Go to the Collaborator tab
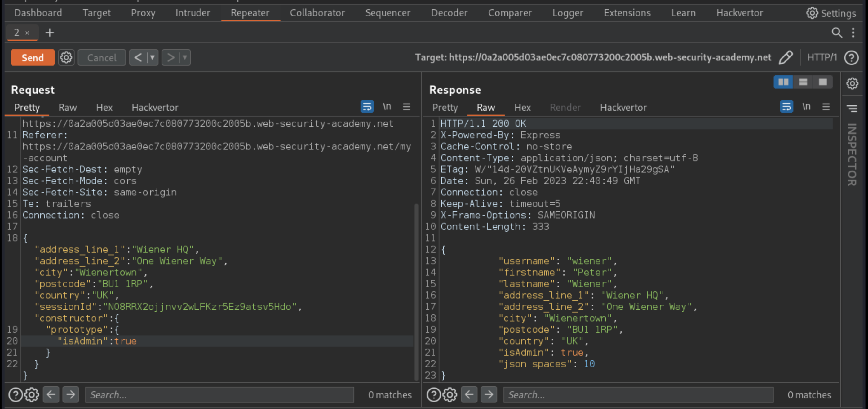868x409 pixels. click(317, 13)
